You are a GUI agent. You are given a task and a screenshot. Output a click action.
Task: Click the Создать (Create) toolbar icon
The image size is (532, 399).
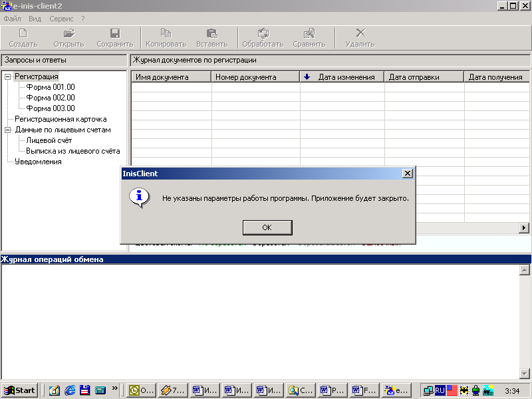[x=23, y=33]
